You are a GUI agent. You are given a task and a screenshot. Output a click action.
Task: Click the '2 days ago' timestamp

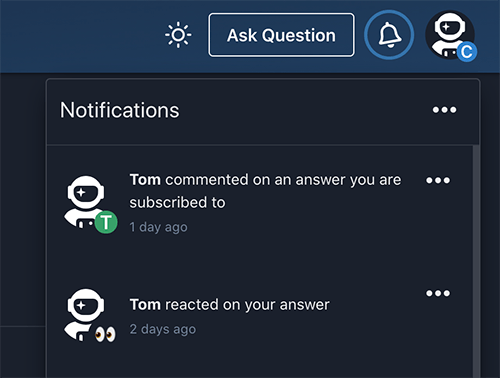tap(163, 329)
